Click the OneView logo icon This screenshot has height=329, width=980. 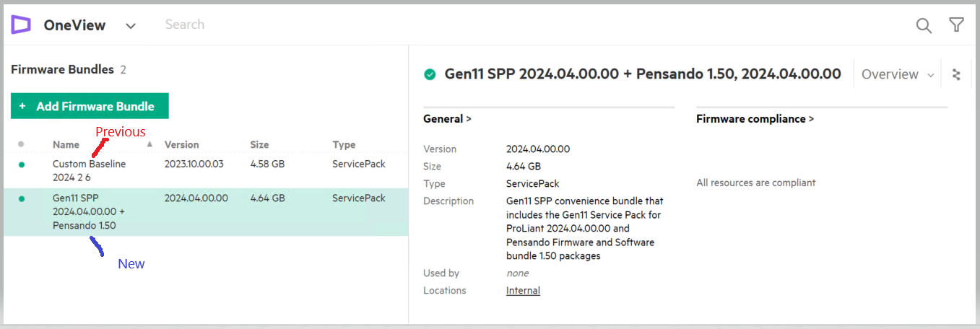tap(21, 25)
